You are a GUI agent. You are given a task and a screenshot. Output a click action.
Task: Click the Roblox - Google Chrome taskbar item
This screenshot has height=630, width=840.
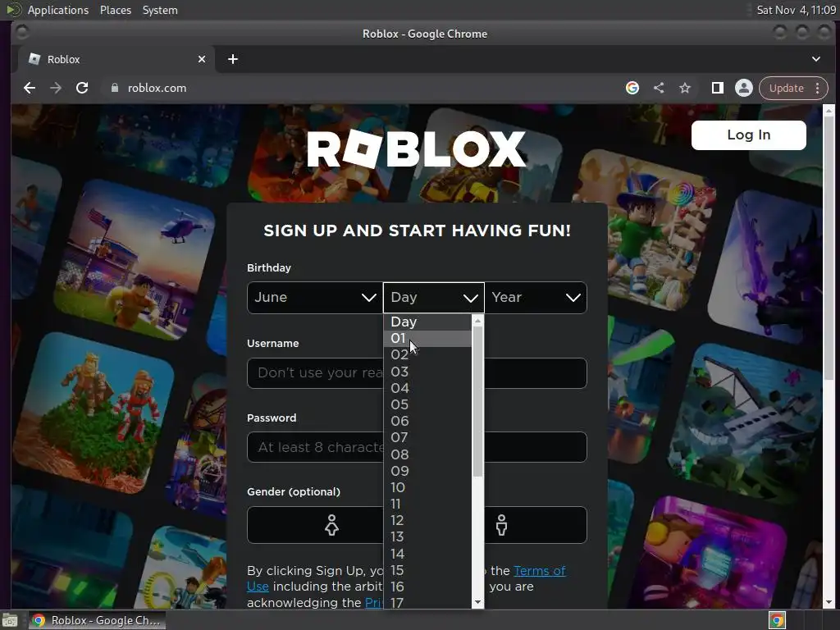97,620
